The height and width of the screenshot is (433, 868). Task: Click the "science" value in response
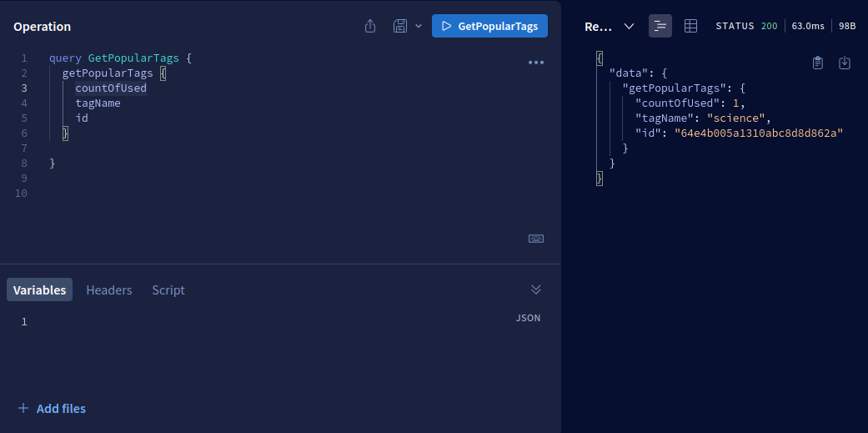click(x=737, y=118)
